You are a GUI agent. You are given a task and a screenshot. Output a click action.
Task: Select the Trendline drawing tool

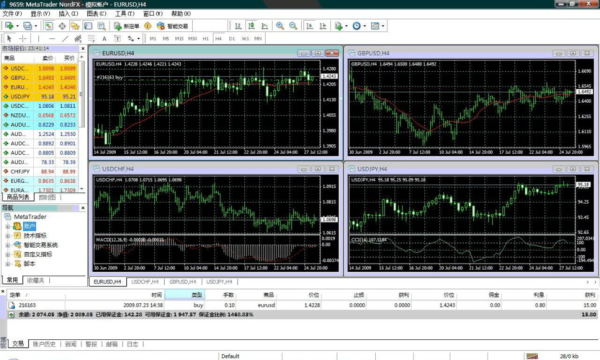click(x=65, y=38)
